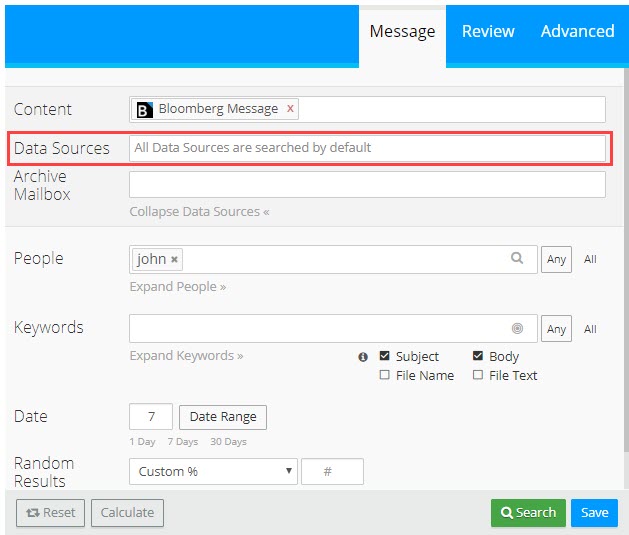The image size is (629, 535).
Task: Click the Data Sources input field
Action: (x=367, y=148)
